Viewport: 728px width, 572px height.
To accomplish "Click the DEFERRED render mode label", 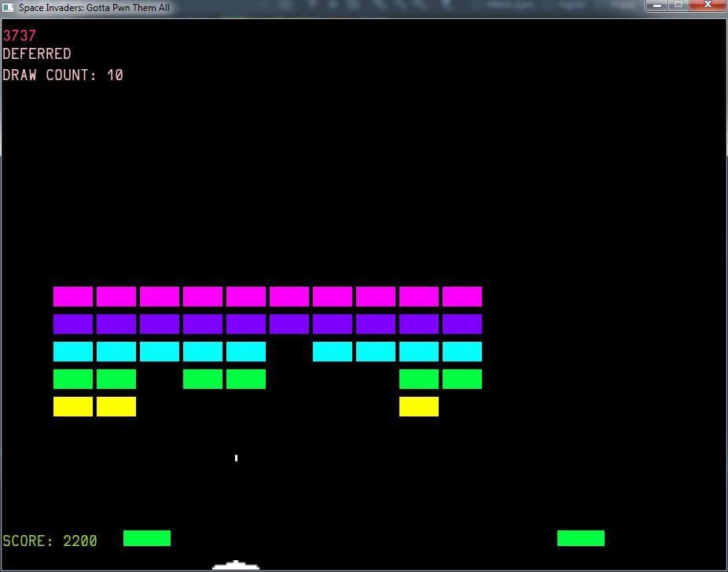I will pos(37,53).
